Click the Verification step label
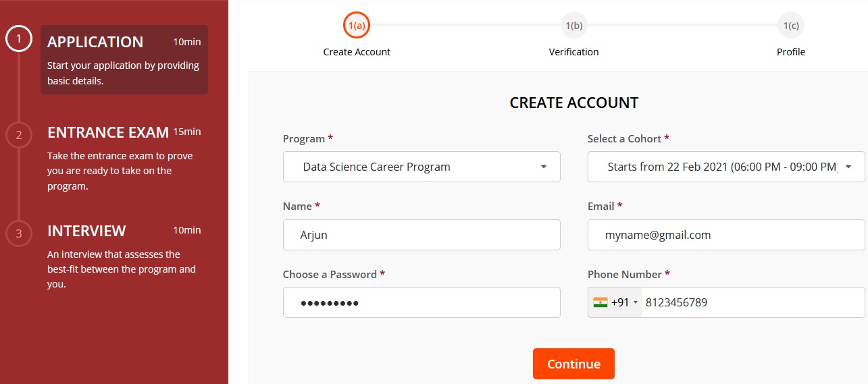Viewport: 868px width, 384px height. tap(573, 52)
